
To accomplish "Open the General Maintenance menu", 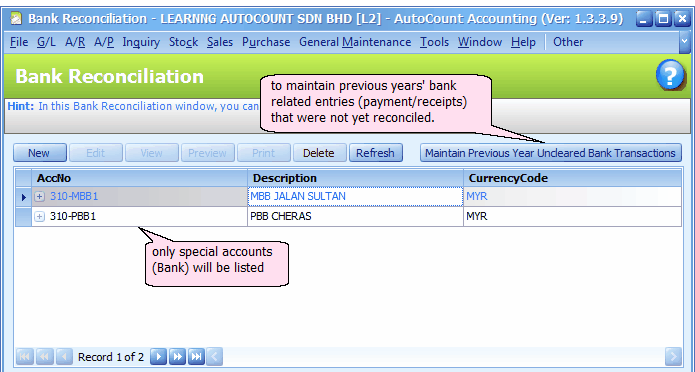I will (x=355, y=42).
